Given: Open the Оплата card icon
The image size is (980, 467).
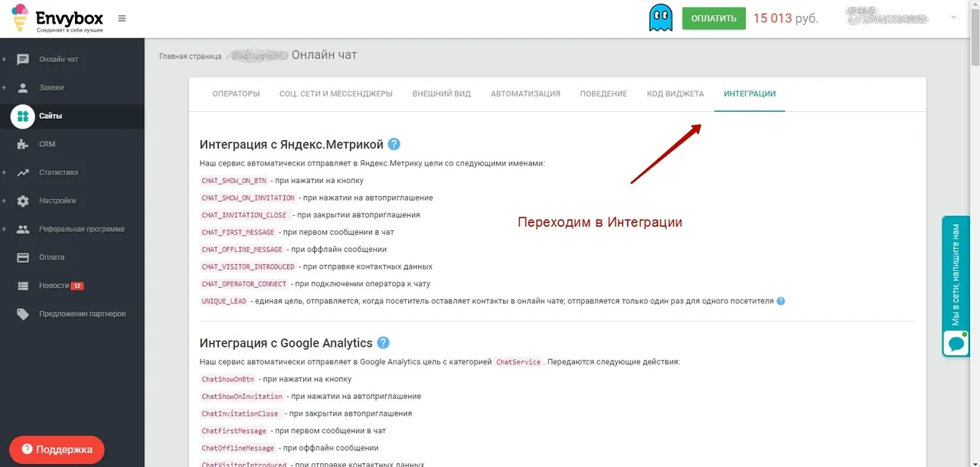Looking at the screenshot, I should [23, 258].
